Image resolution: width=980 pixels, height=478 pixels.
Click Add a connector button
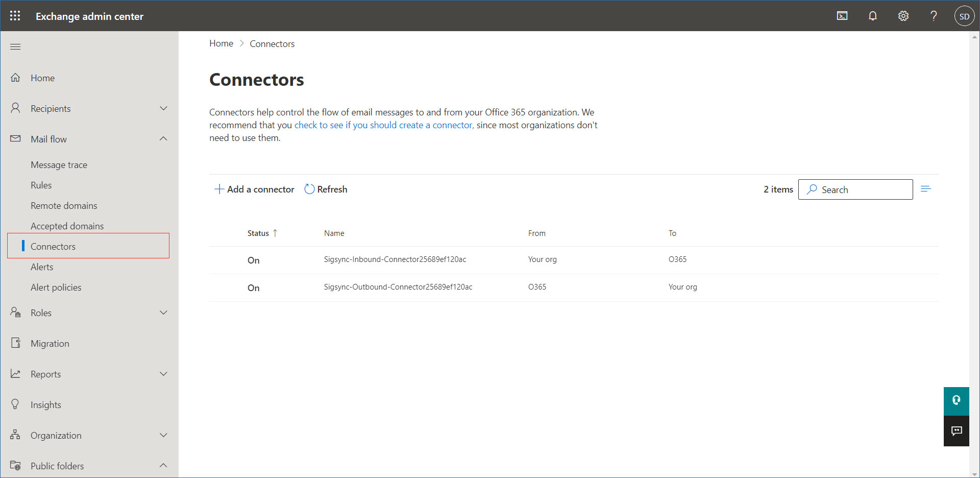(254, 189)
